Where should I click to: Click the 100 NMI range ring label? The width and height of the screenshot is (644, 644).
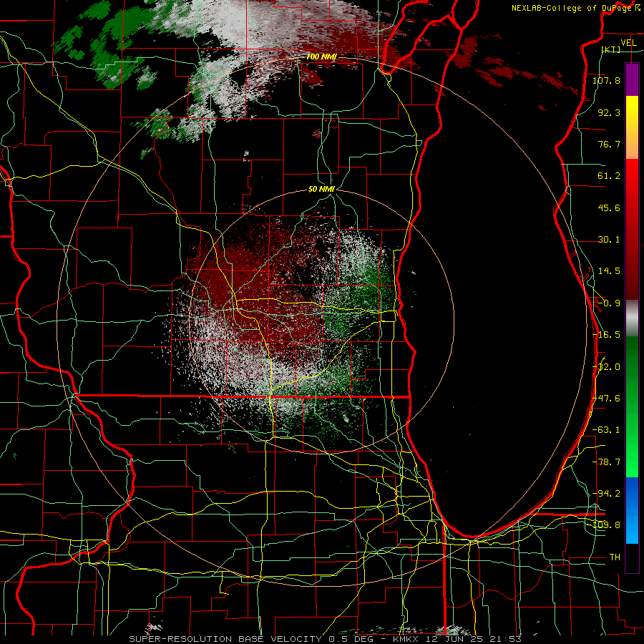point(321,57)
